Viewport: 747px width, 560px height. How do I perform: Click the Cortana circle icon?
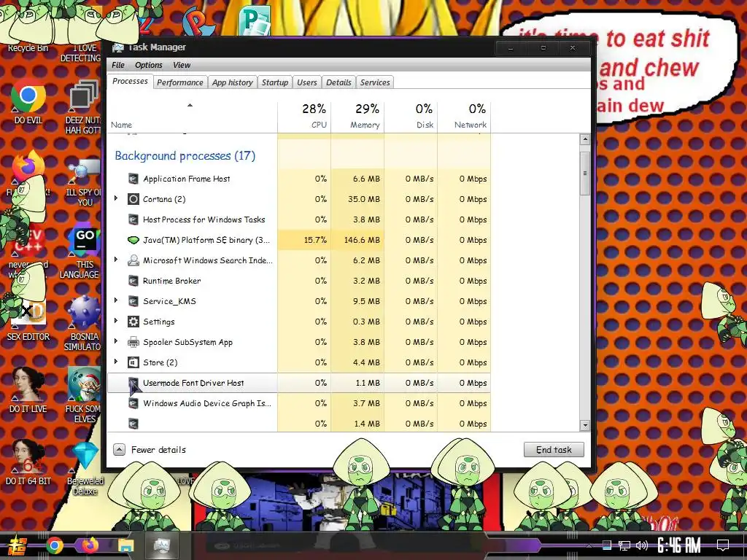point(133,199)
